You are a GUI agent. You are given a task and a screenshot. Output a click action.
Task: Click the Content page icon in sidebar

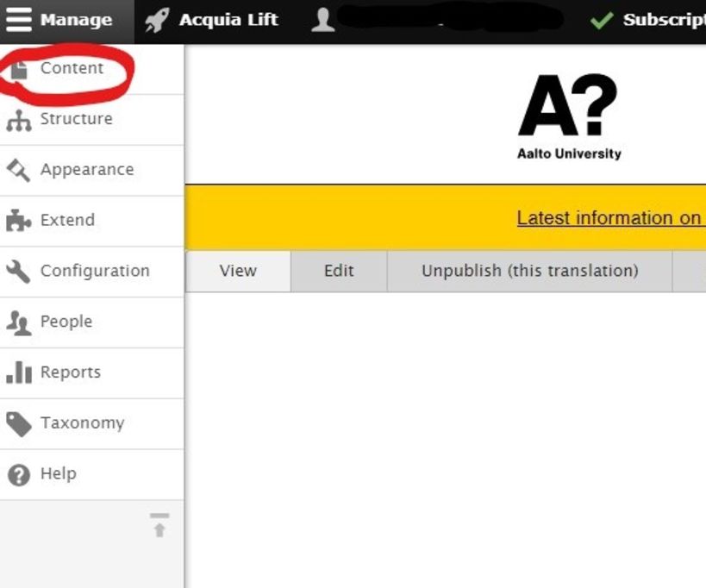coord(19,71)
